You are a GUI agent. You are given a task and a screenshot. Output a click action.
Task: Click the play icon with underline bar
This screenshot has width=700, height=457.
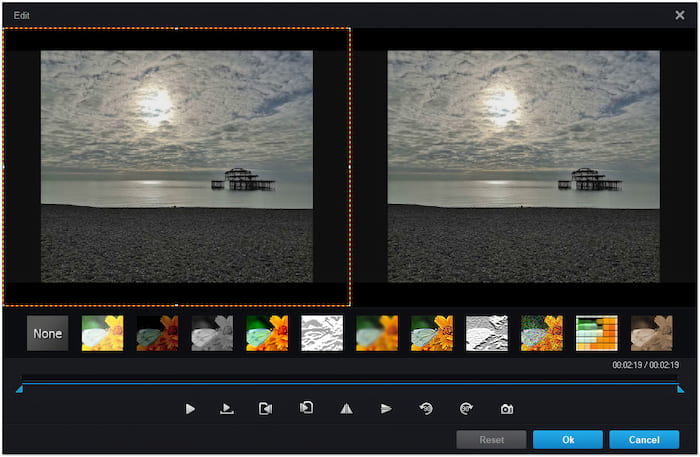(227, 409)
